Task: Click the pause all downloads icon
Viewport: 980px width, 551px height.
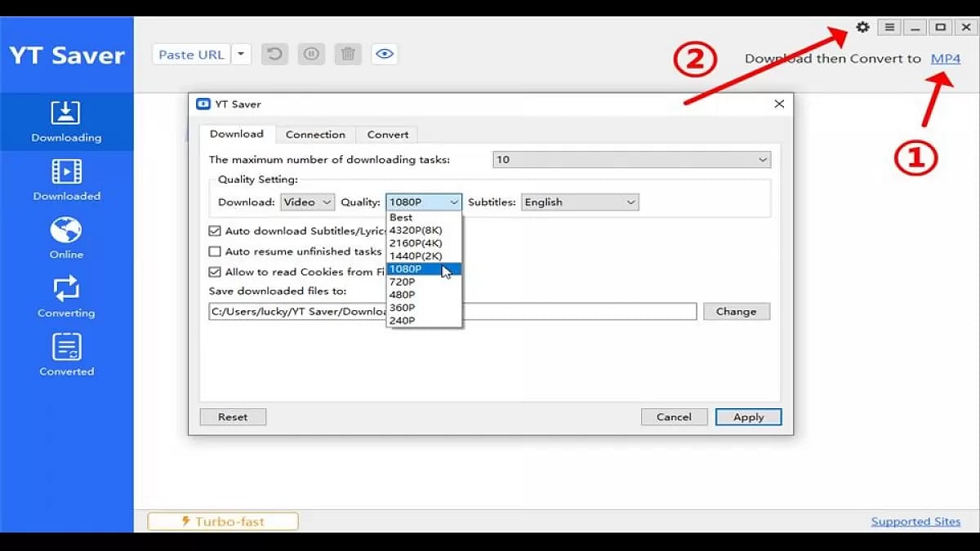Action: pos(311,55)
